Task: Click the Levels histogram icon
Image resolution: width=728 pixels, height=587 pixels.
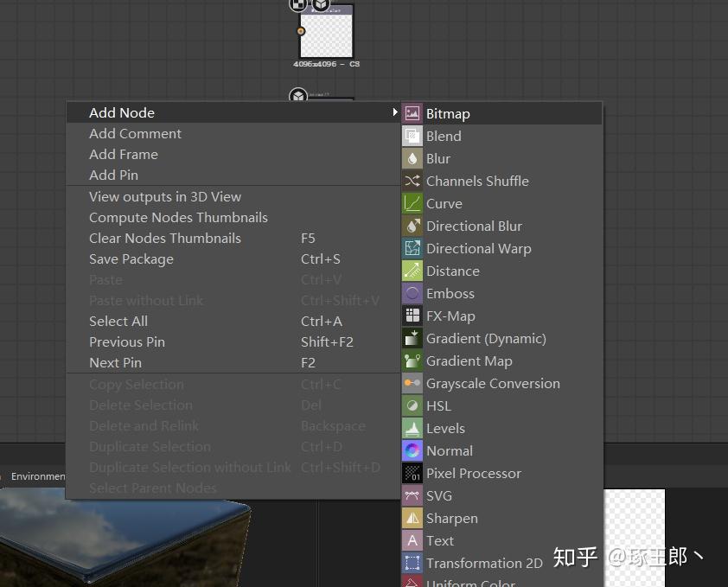Action: (412, 428)
